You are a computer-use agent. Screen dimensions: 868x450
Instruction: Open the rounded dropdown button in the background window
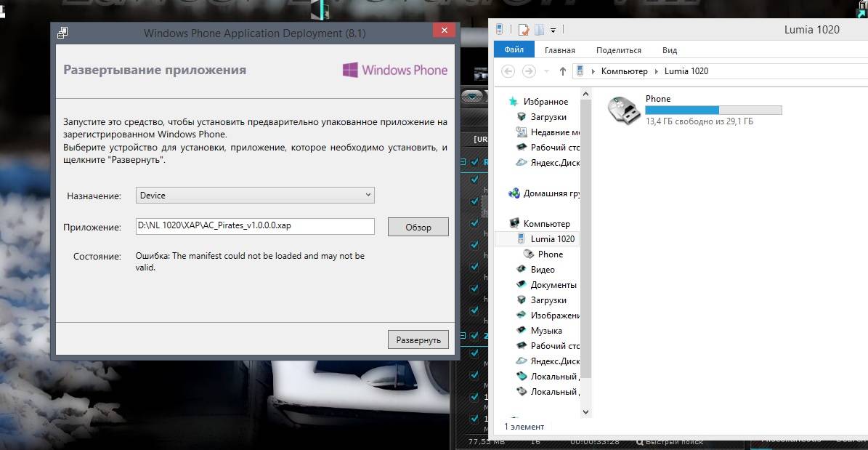pyautogui.click(x=471, y=96)
